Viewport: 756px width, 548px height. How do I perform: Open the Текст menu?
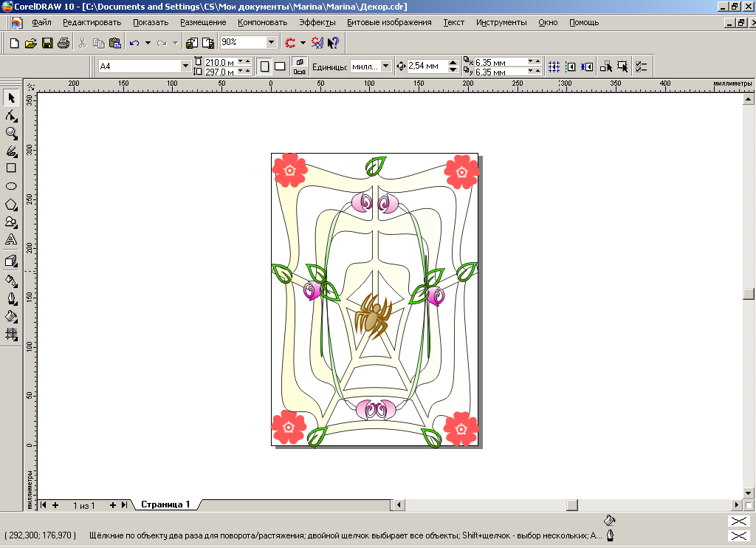(454, 22)
